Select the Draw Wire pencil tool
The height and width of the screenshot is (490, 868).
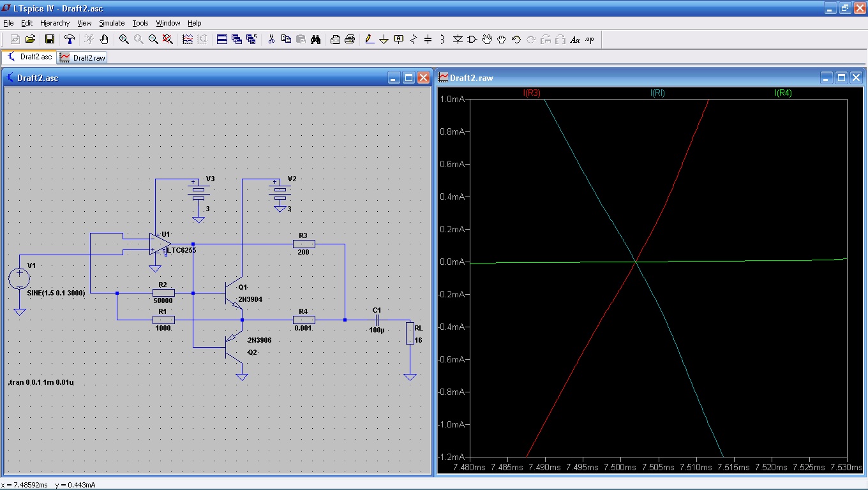[369, 40]
